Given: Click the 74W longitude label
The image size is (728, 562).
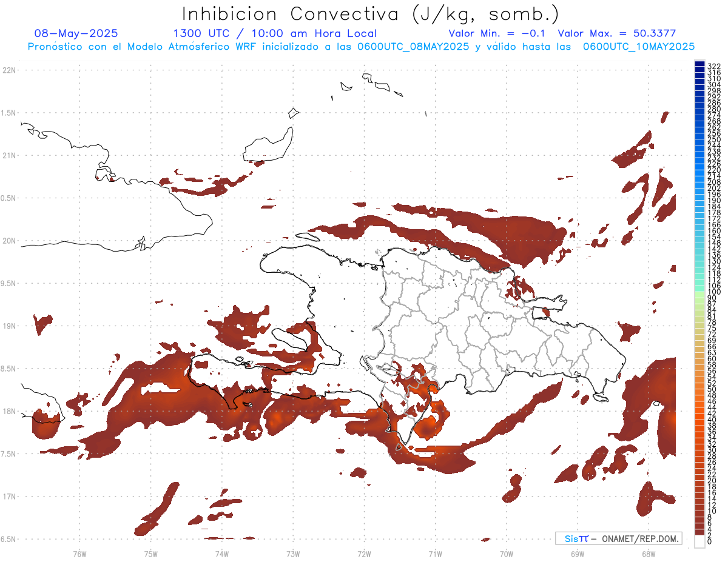Looking at the screenshot, I should 221,554.
